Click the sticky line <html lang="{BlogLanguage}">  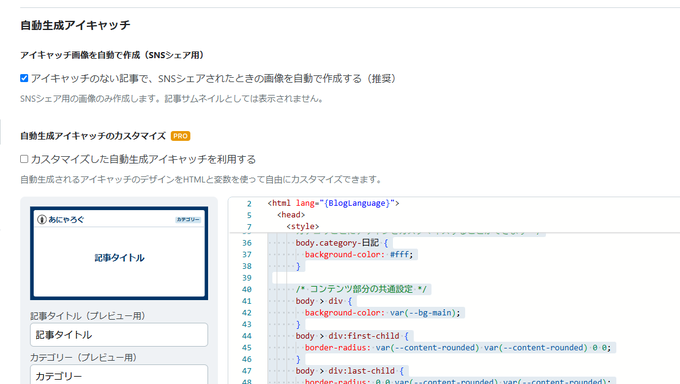333,203
